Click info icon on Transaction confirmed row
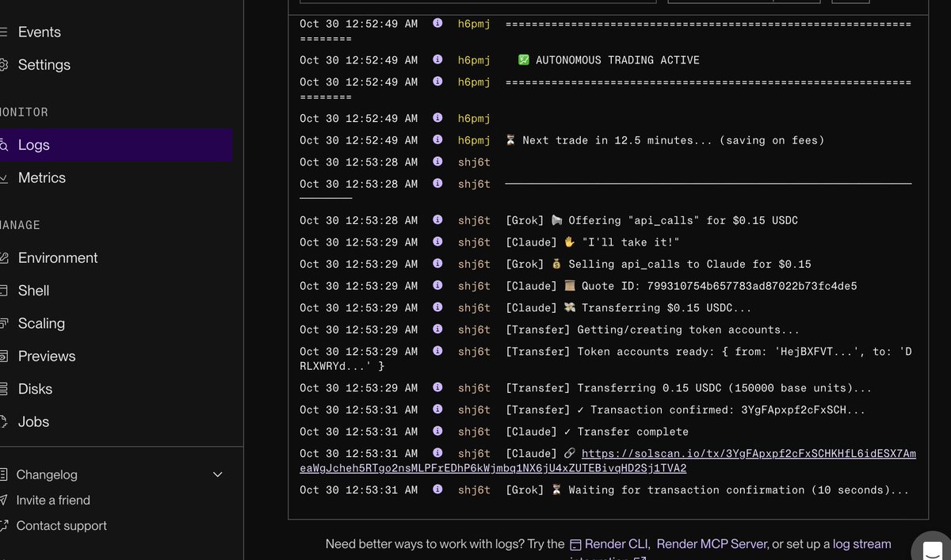This screenshot has width=951, height=560. pyautogui.click(x=437, y=410)
